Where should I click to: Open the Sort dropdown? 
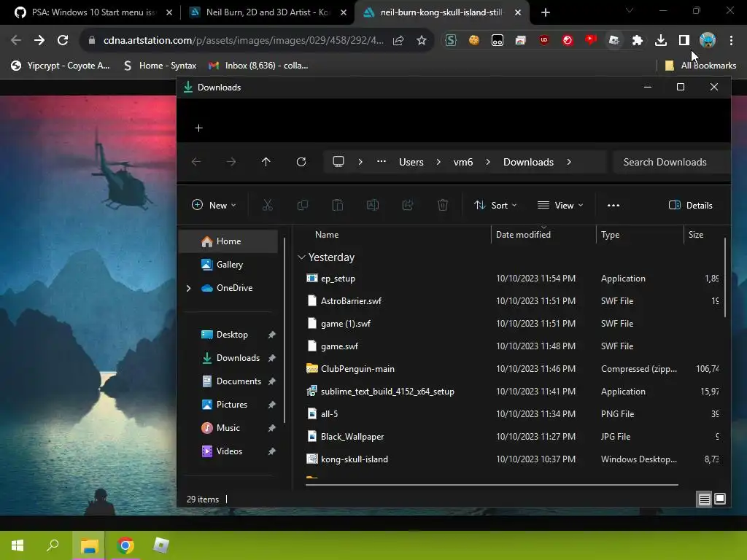coord(495,205)
